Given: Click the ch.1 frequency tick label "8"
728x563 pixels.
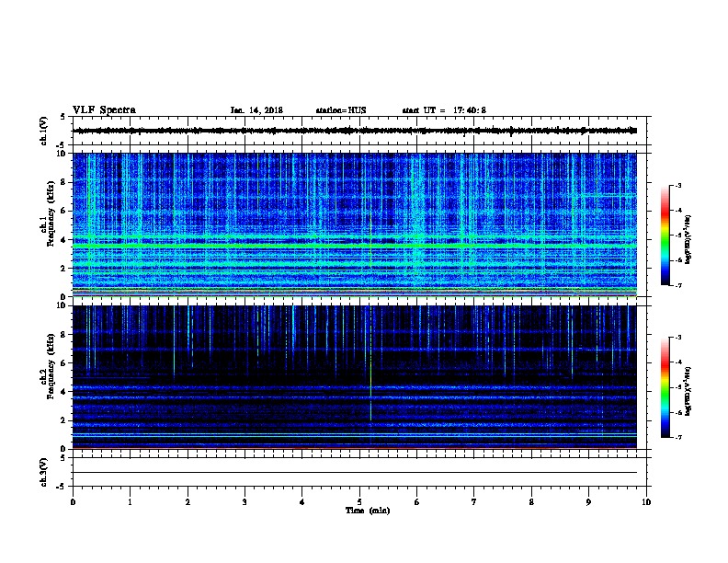Looking at the screenshot, I should click(63, 182).
